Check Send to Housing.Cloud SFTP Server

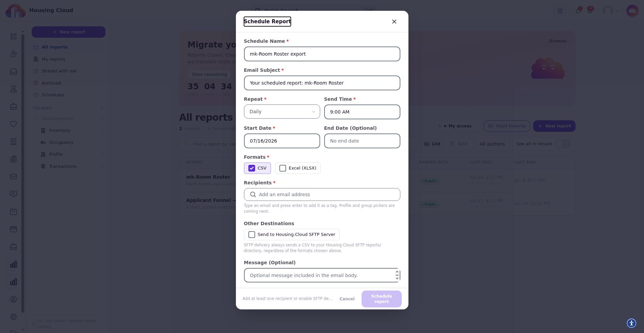[x=252, y=235]
